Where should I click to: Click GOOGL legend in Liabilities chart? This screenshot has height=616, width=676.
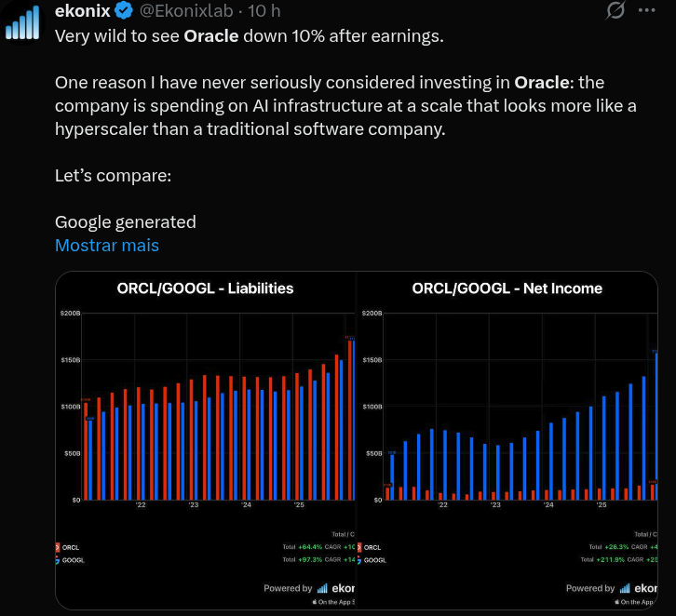70,560
